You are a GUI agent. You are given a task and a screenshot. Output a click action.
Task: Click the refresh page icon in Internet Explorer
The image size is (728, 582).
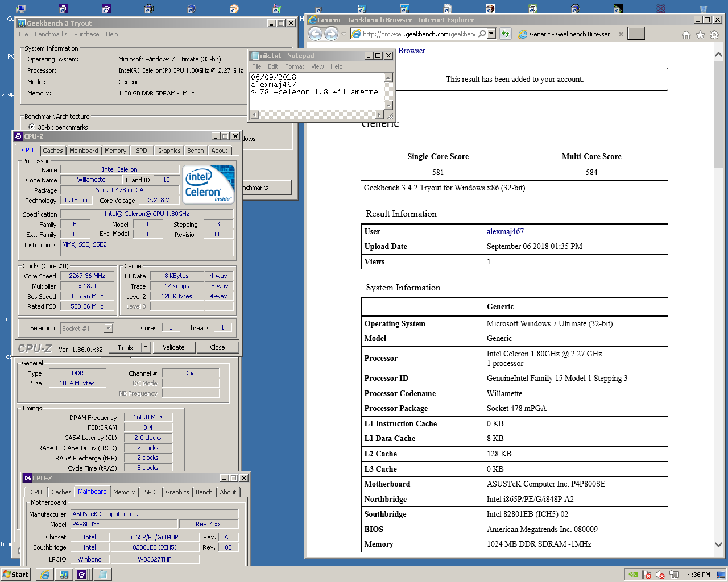click(506, 34)
